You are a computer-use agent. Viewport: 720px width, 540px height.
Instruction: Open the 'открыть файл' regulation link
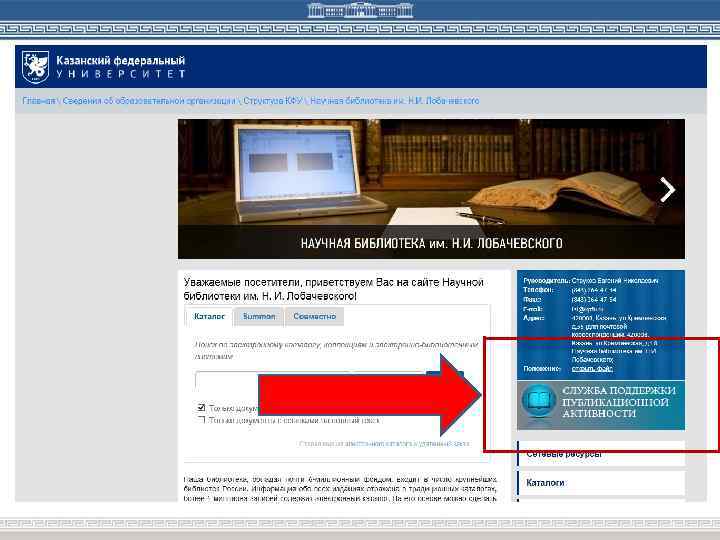tap(592, 368)
